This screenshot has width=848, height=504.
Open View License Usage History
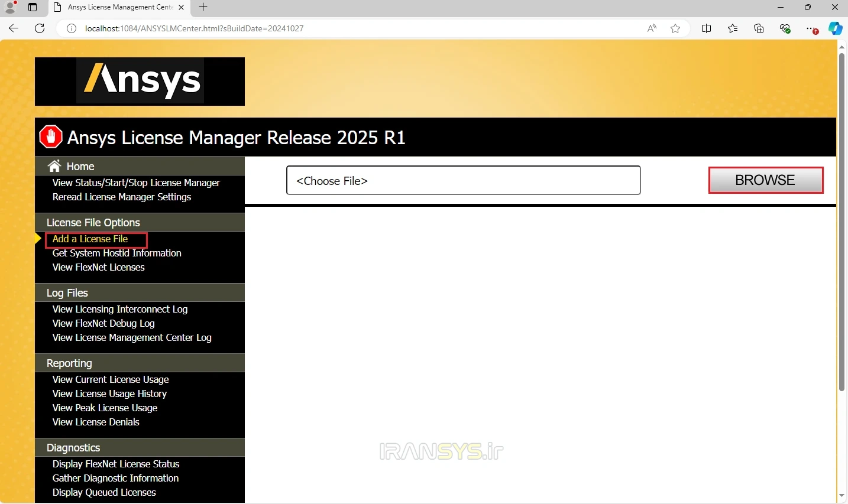(109, 394)
